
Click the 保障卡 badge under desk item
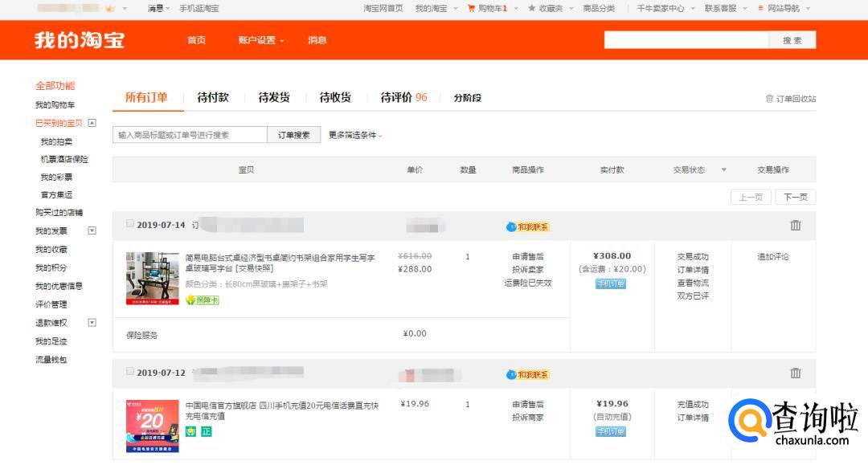(x=202, y=300)
